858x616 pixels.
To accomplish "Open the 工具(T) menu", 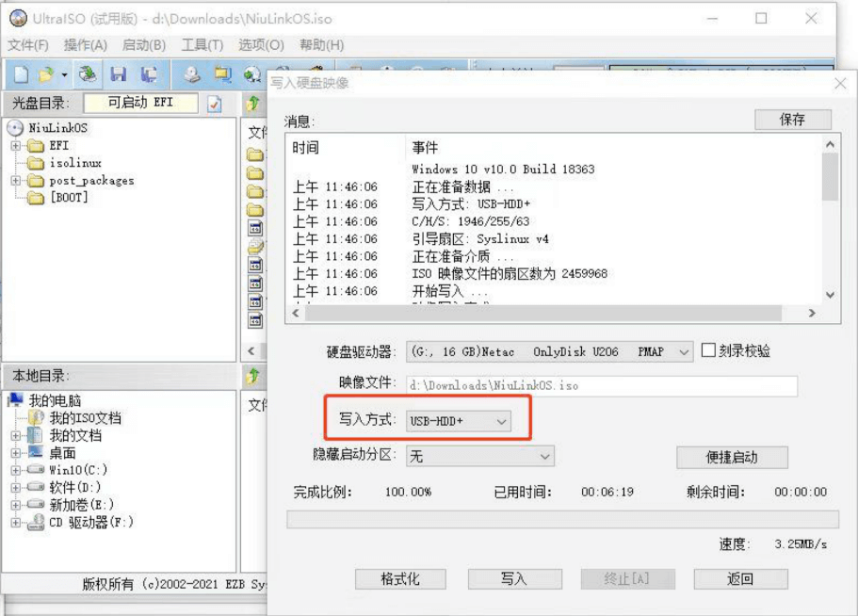I will 202,45.
